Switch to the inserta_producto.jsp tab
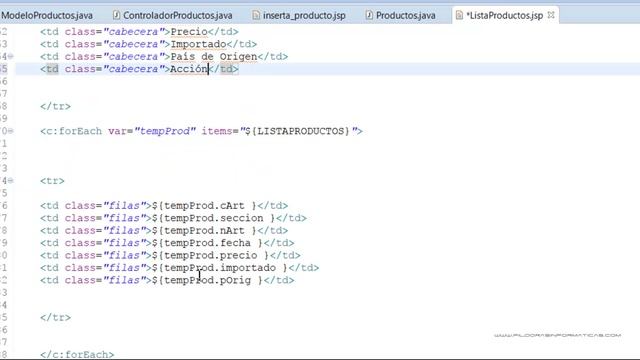This screenshot has width=640, height=360. click(304, 16)
